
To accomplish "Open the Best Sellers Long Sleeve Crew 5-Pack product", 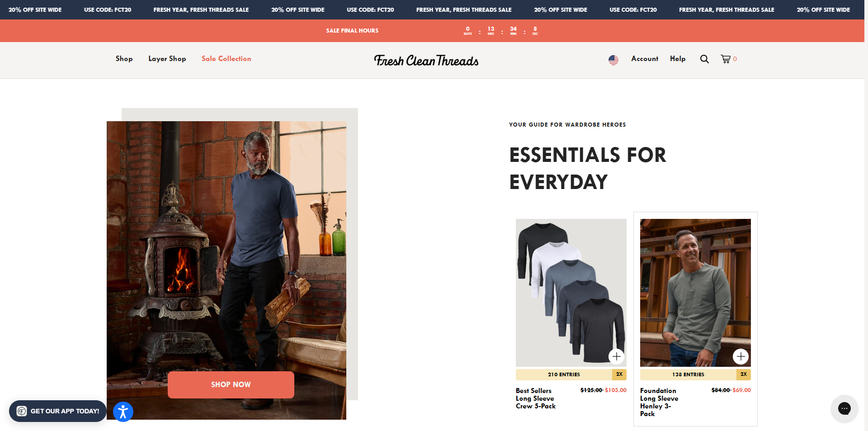I will point(535,398).
